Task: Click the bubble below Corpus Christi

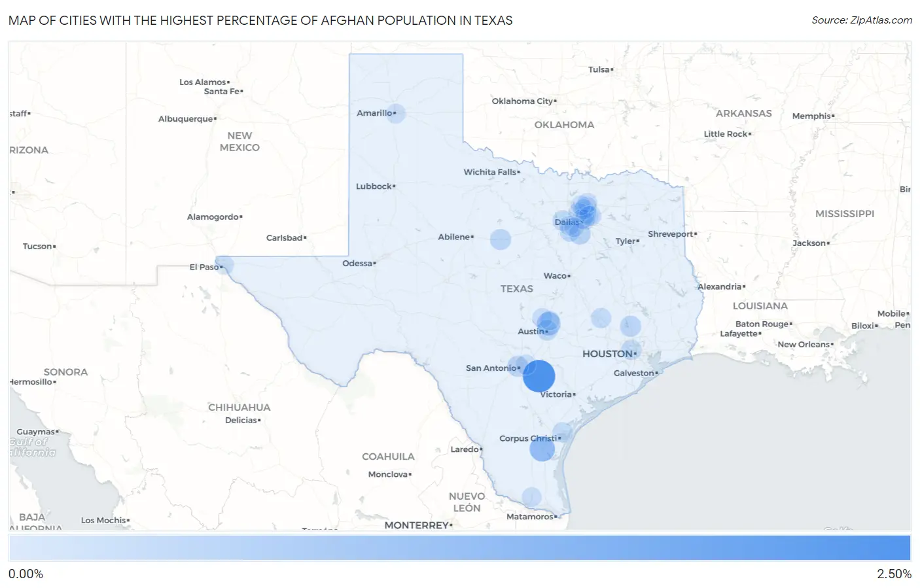Action: click(x=542, y=449)
